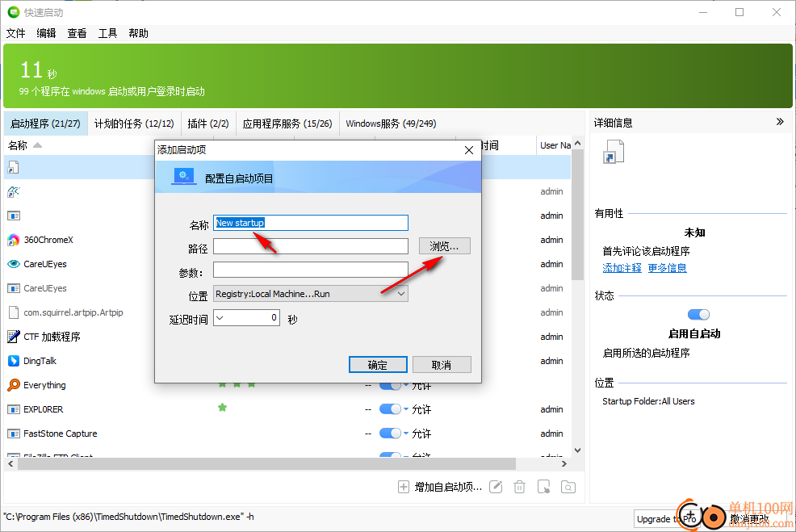The width and height of the screenshot is (796, 532).
Task: Select the Everything list row name
Action: [x=44, y=385]
